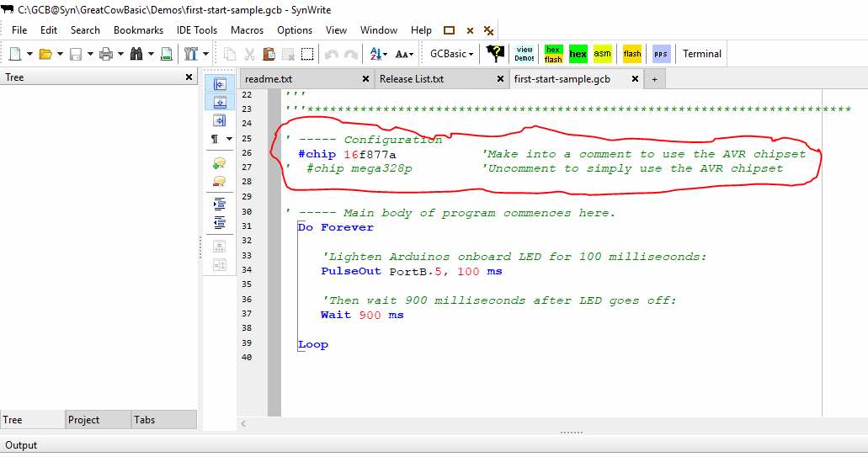Screen dimensions: 868x457
Task: Click the green hex button
Action: 578,54
